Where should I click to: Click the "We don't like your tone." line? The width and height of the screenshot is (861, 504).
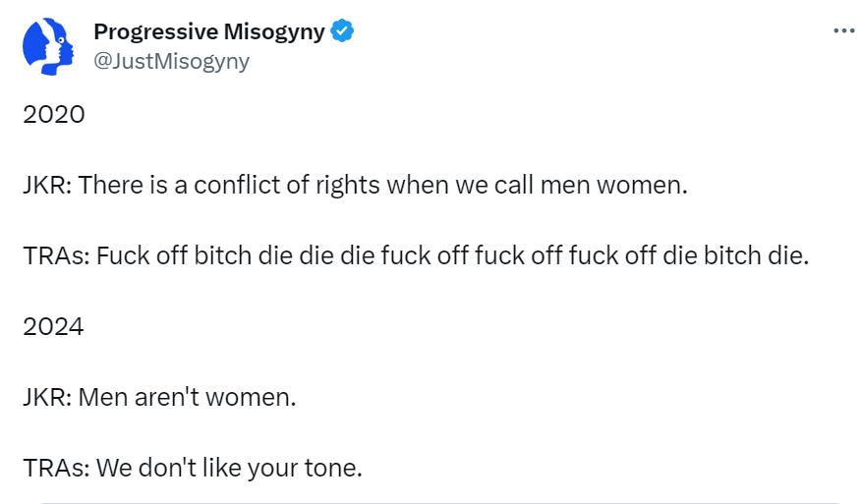pos(193,469)
